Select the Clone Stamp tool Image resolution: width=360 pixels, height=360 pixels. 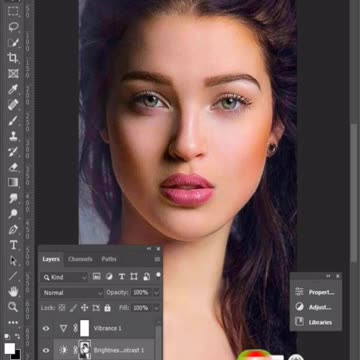click(x=13, y=136)
